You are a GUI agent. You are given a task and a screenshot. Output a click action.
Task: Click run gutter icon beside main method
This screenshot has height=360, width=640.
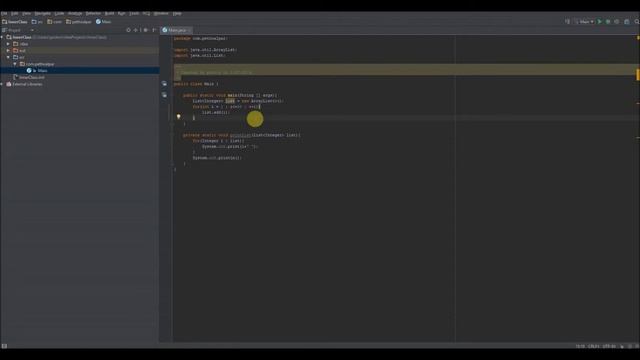(x=164, y=95)
